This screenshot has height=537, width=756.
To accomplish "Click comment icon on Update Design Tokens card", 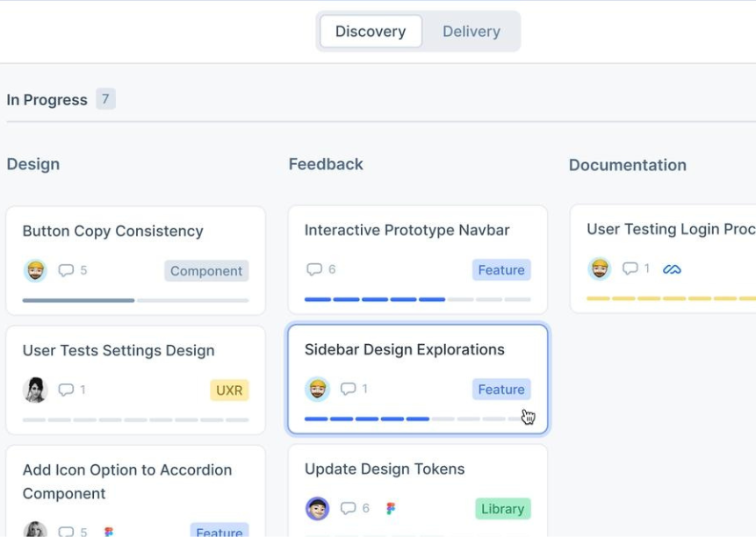I will [349, 508].
